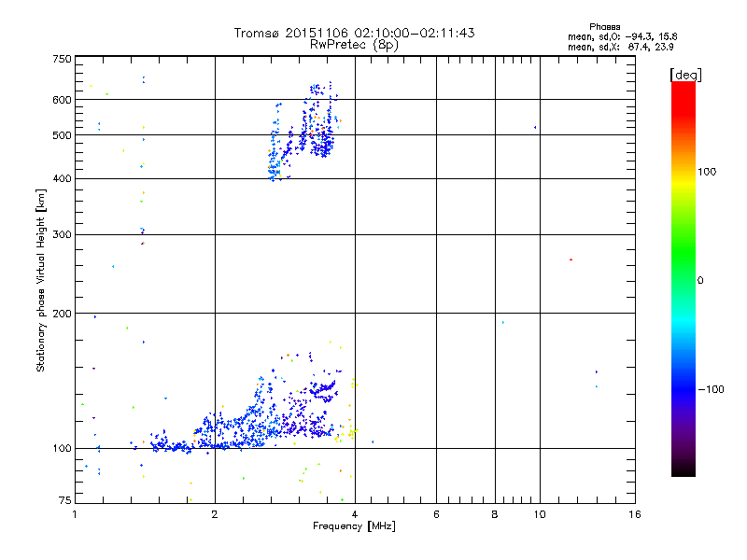Screen dimensions: 747x560
Task: Click the 16 tick on frequency axis
Action: point(633,514)
